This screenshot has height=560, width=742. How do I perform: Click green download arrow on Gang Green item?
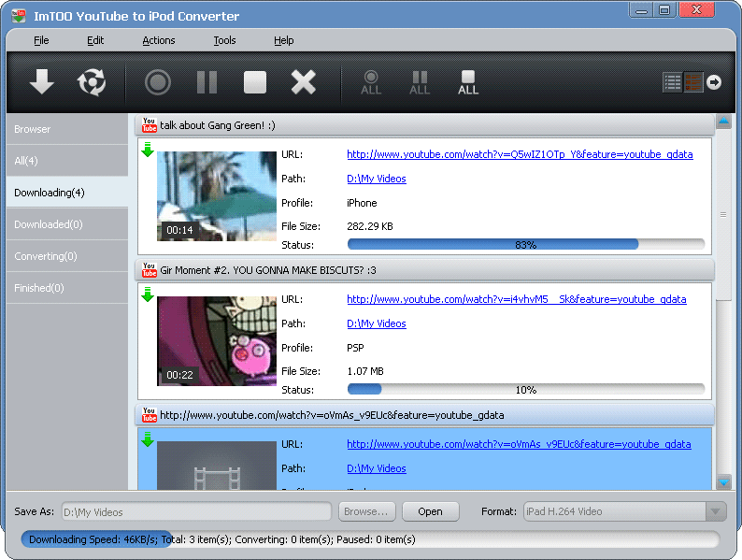(x=148, y=149)
